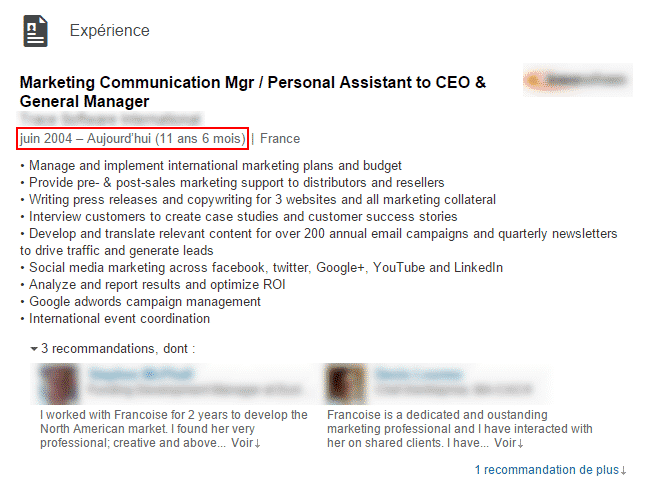Open the company logo thumbnail
646x481 pixels.
pyautogui.click(x=578, y=80)
